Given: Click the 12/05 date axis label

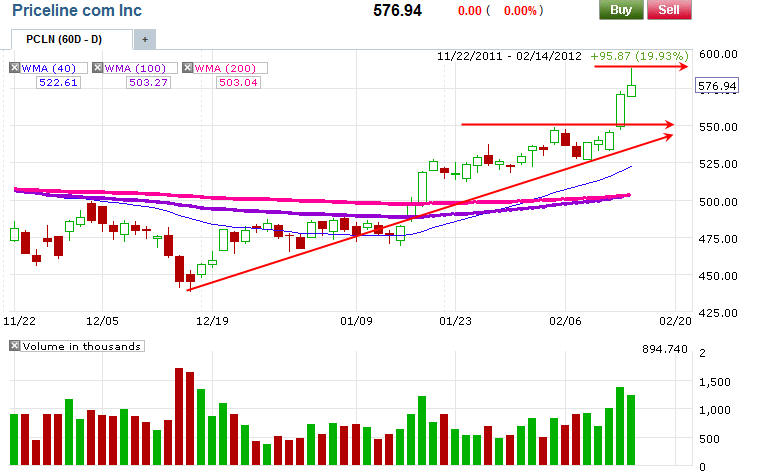Looking at the screenshot, I should tap(102, 321).
